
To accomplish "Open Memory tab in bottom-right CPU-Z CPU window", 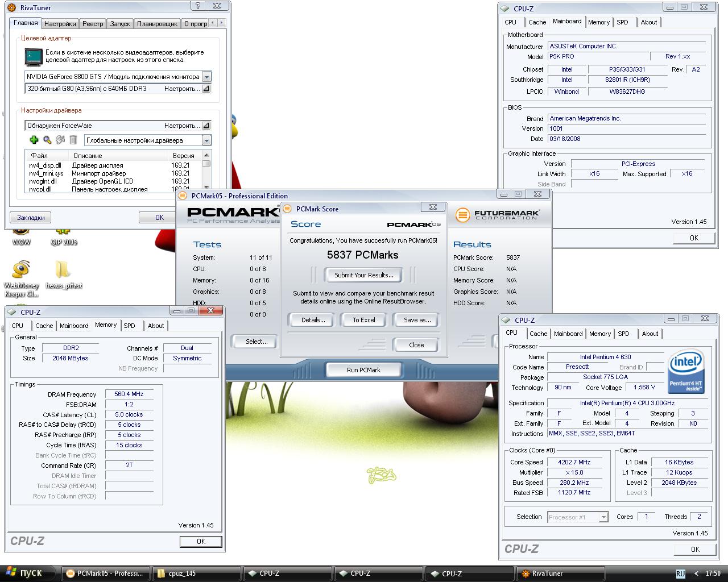I will point(600,334).
